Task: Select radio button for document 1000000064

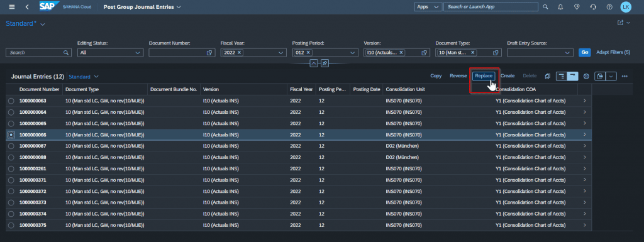Action: pyautogui.click(x=11, y=112)
